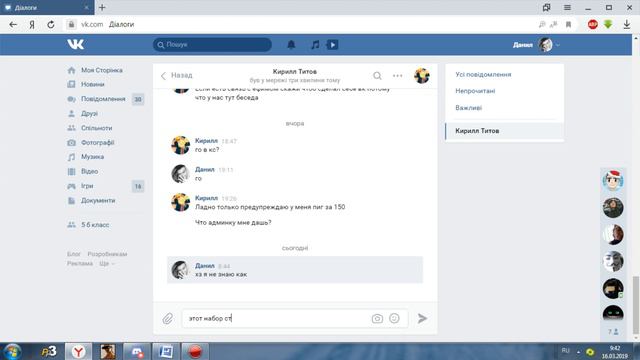Select Усі повідомлення filter
This screenshot has height=360, width=640.
coord(483,75)
